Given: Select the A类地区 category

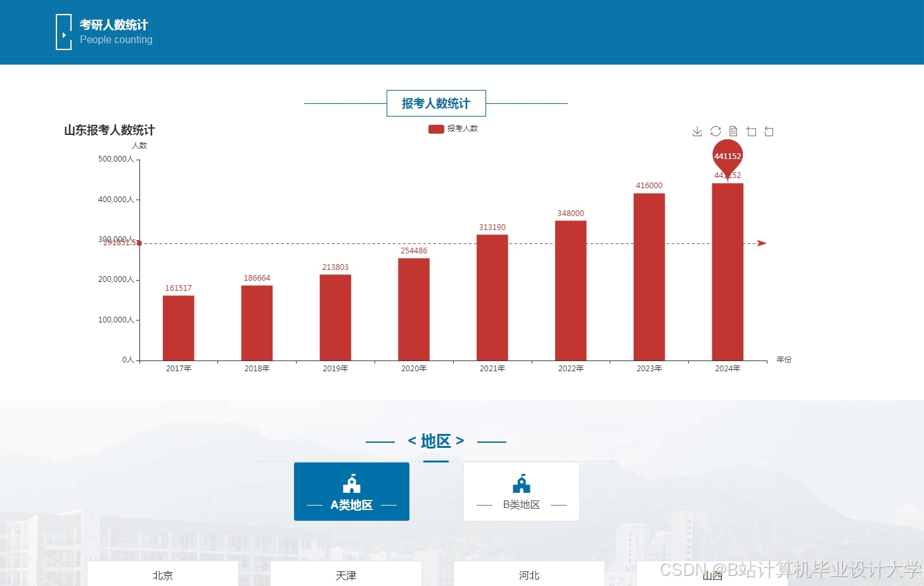Looking at the screenshot, I should coord(351,491).
